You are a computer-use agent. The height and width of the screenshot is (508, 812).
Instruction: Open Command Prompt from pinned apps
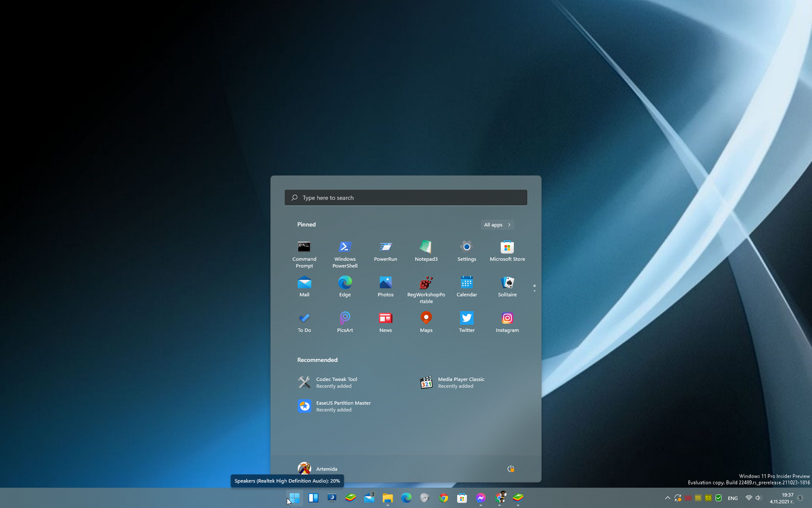tap(304, 254)
